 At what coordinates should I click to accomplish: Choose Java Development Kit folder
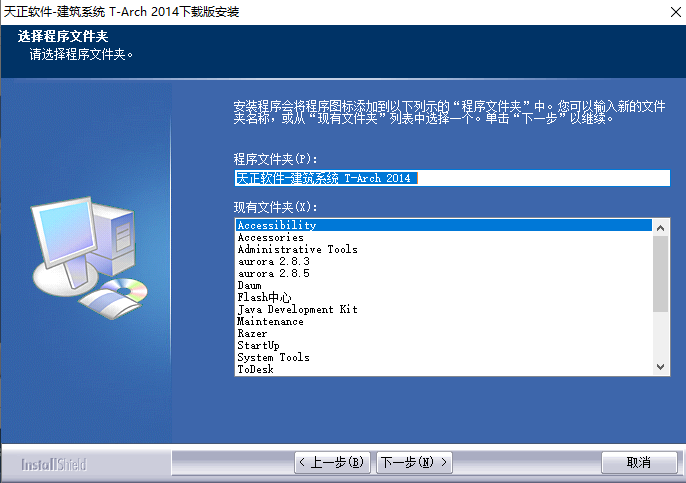click(444, 309)
